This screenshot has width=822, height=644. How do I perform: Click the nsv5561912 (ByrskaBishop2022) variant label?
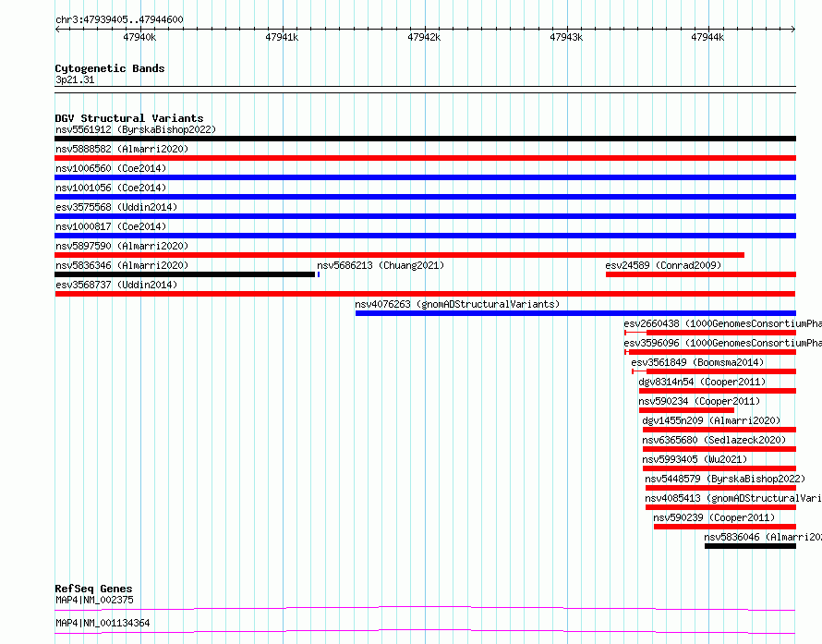click(136, 129)
